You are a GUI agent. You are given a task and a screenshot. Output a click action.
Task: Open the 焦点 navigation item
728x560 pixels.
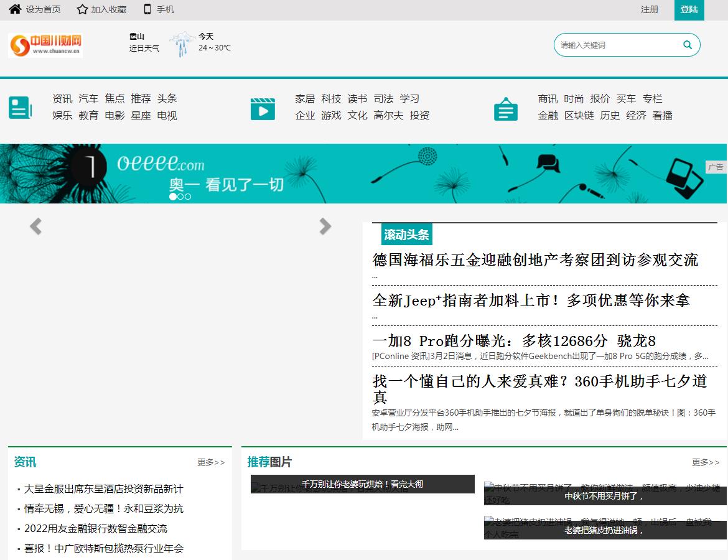tap(114, 98)
